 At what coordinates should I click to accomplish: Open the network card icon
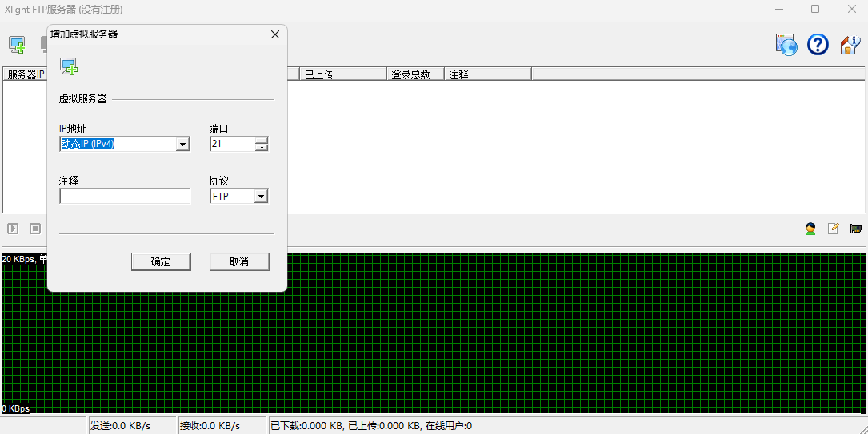click(855, 229)
